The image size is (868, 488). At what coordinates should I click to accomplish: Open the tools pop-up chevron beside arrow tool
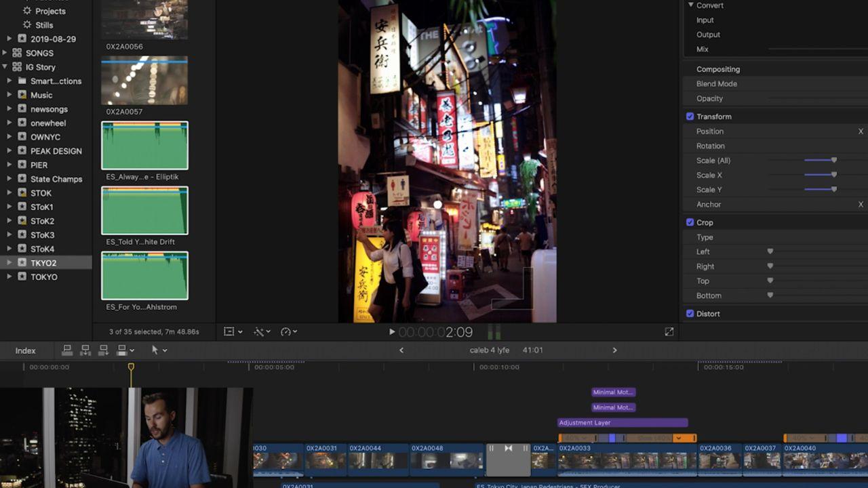click(165, 350)
